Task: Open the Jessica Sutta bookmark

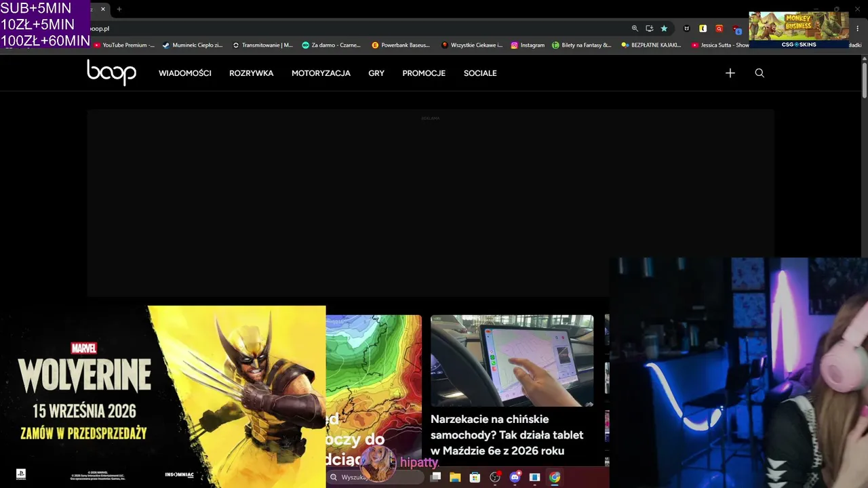Action: pyautogui.click(x=720, y=45)
